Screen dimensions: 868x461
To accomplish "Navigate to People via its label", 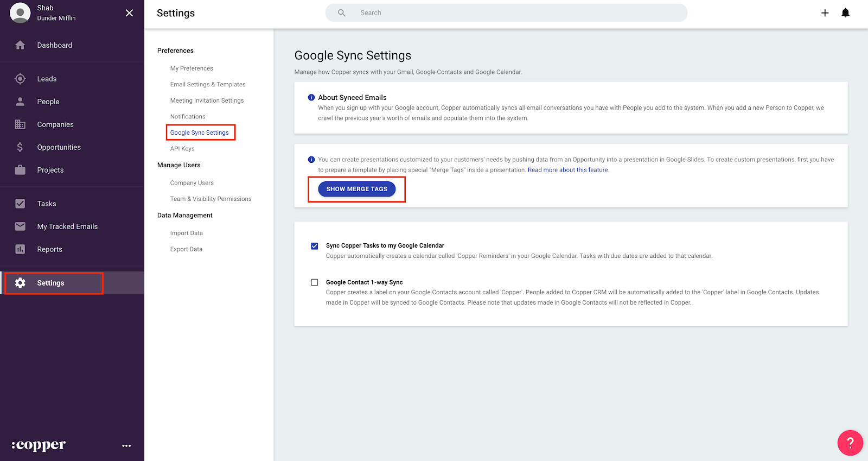I will point(48,102).
